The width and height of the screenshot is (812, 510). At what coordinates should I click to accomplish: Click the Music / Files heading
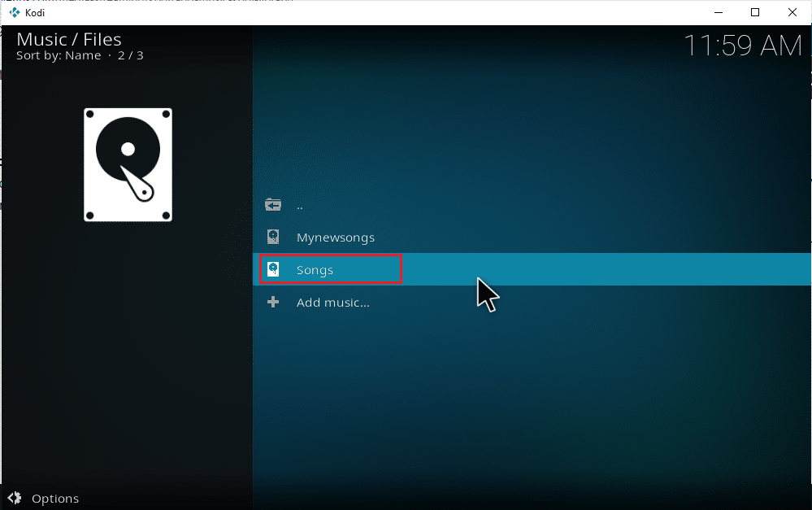click(x=69, y=39)
